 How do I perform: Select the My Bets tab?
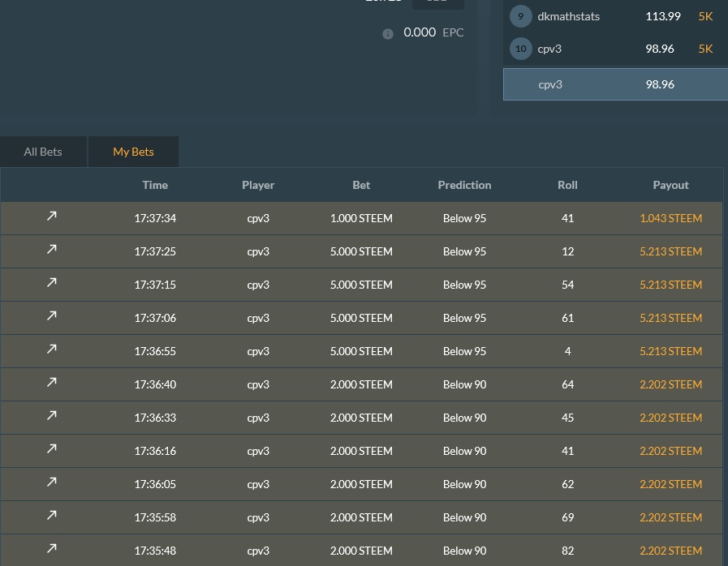coord(133,152)
